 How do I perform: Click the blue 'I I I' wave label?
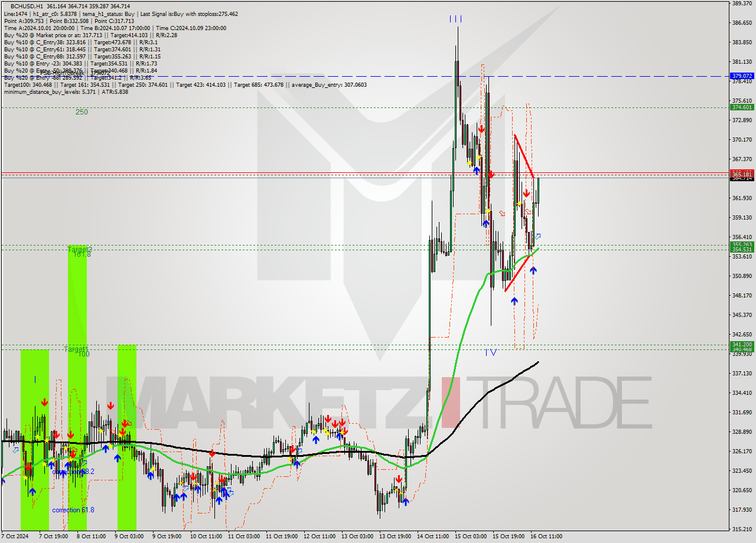coord(455,19)
